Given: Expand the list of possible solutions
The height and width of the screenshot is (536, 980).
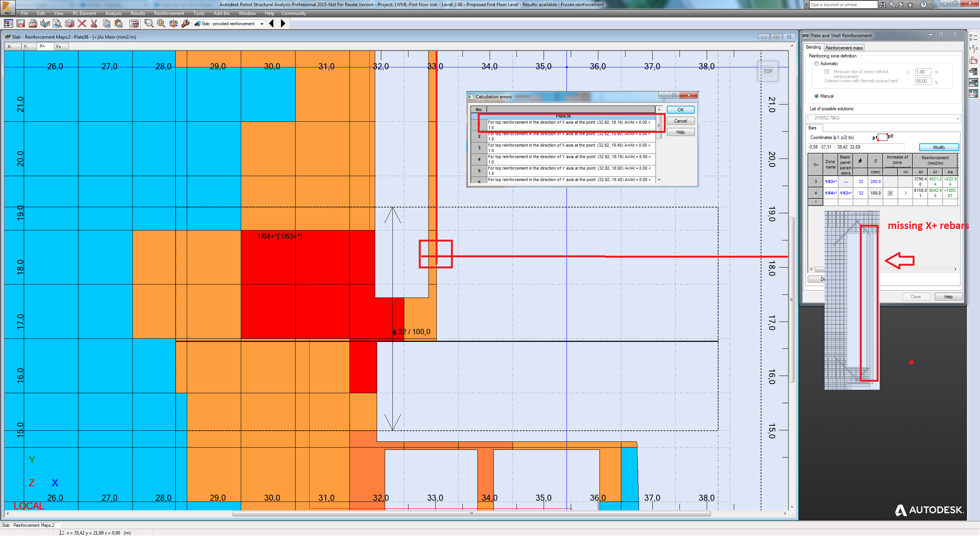Looking at the screenshot, I should tap(957, 118).
